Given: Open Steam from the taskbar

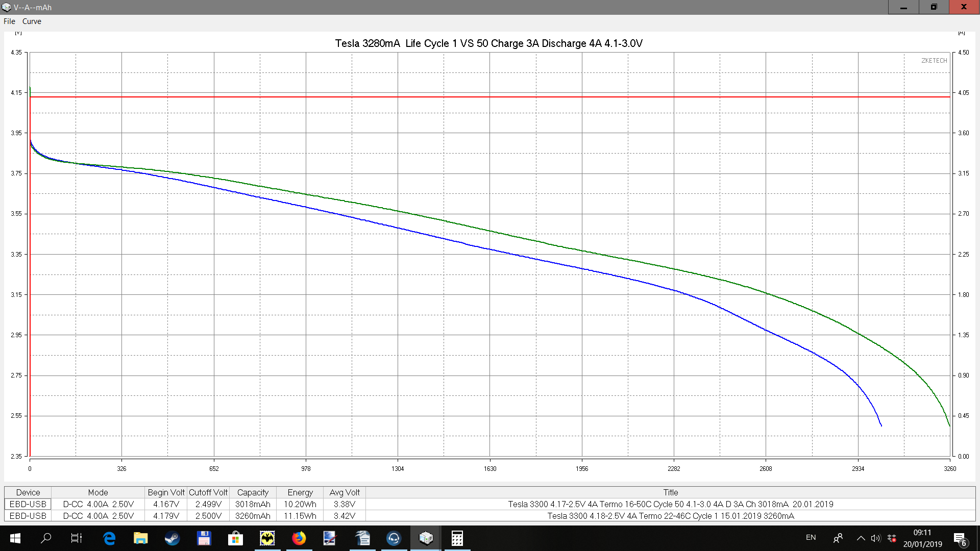Looking at the screenshot, I should (x=172, y=538).
